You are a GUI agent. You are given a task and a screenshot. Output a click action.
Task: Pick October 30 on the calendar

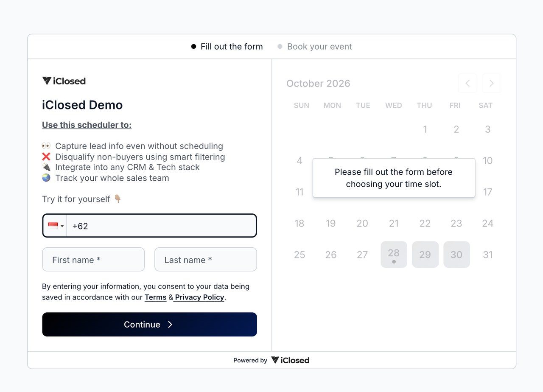pyautogui.click(x=456, y=255)
